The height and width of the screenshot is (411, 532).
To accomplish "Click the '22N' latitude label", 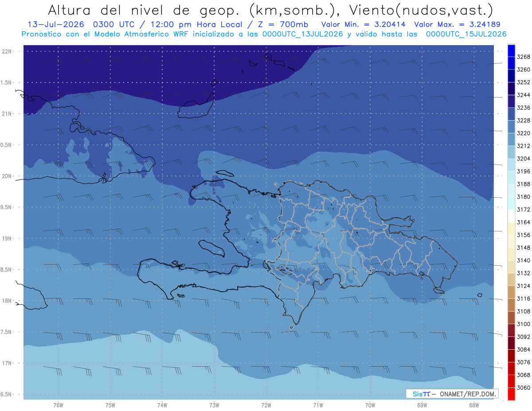I will 8,51.
